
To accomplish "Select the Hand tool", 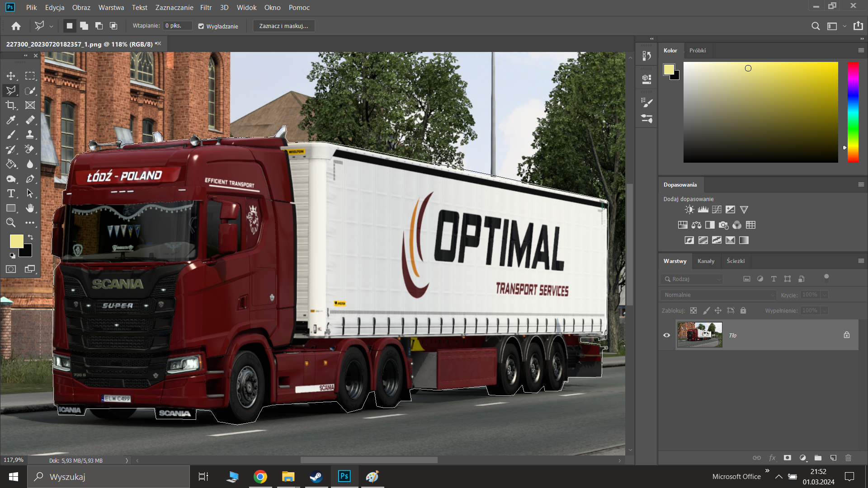I will [30, 208].
